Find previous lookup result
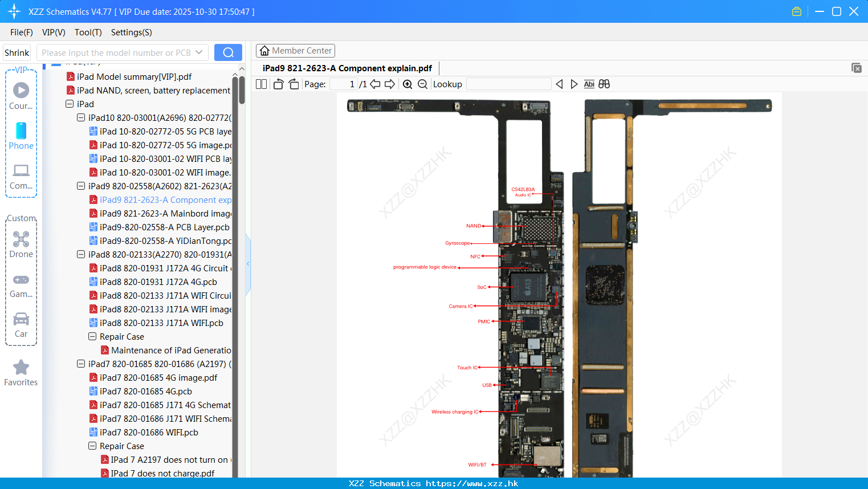 [x=559, y=84]
